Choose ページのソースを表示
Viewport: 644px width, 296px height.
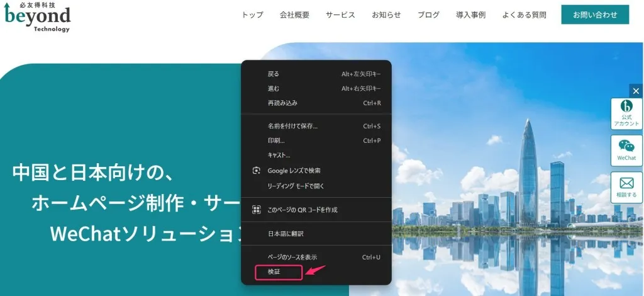point(292,257)
